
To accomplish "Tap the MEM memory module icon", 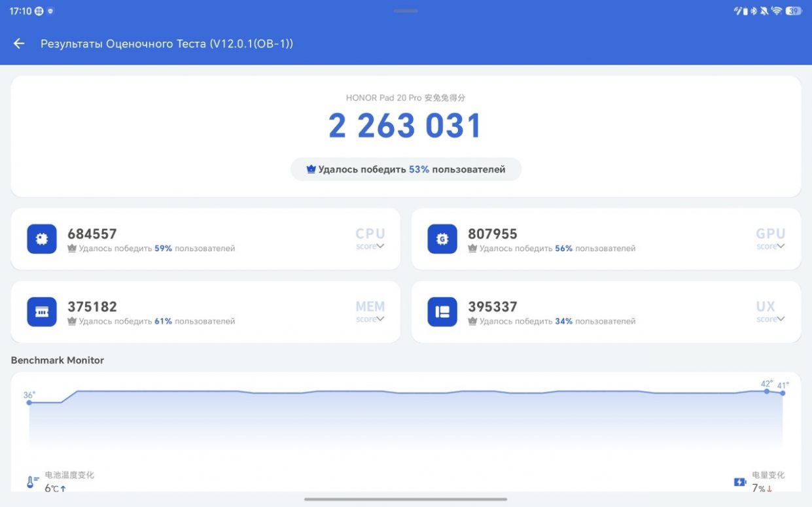I will (42, 312).
